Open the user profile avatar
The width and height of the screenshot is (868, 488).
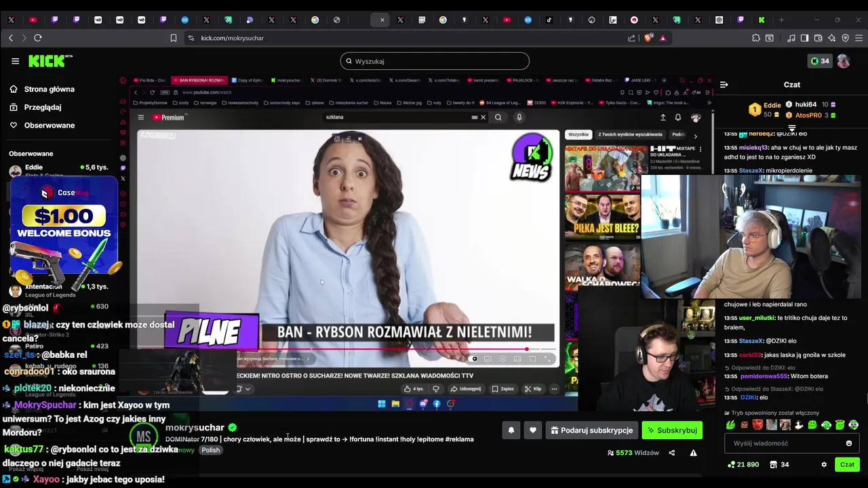point(843,61)
